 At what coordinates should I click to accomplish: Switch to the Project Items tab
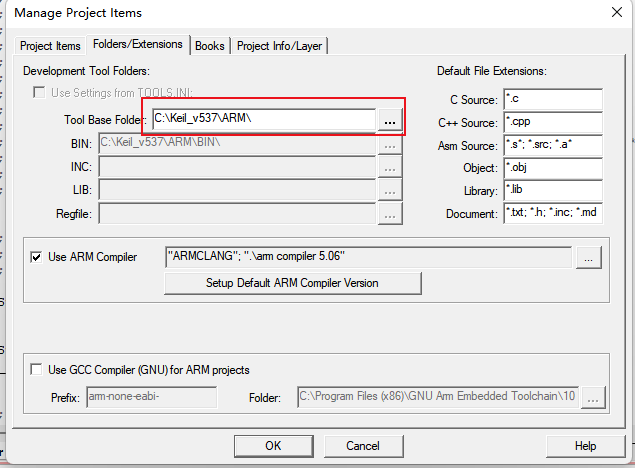click(x=50, y=46)
